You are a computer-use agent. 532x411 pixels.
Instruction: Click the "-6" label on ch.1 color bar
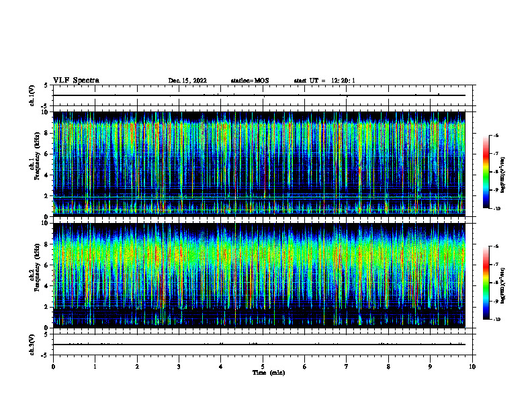point(496,135)
